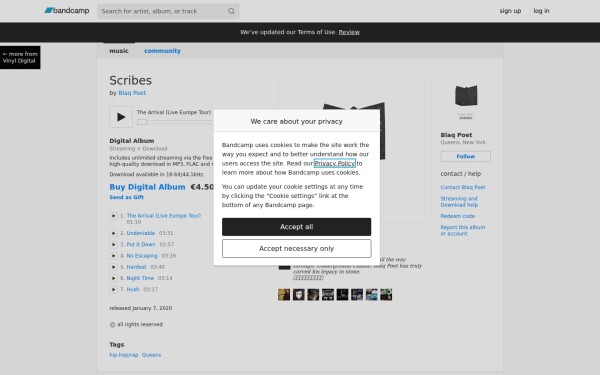Open the Hush track link
Image resolution: width=600 pixels, height=375 pixels.
tap(133, 289)
